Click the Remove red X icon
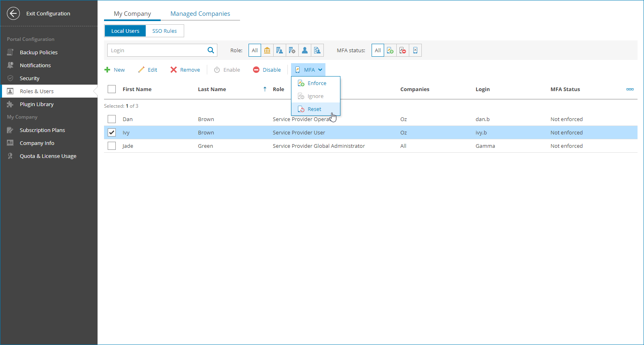644x345 pixels. 174,70
